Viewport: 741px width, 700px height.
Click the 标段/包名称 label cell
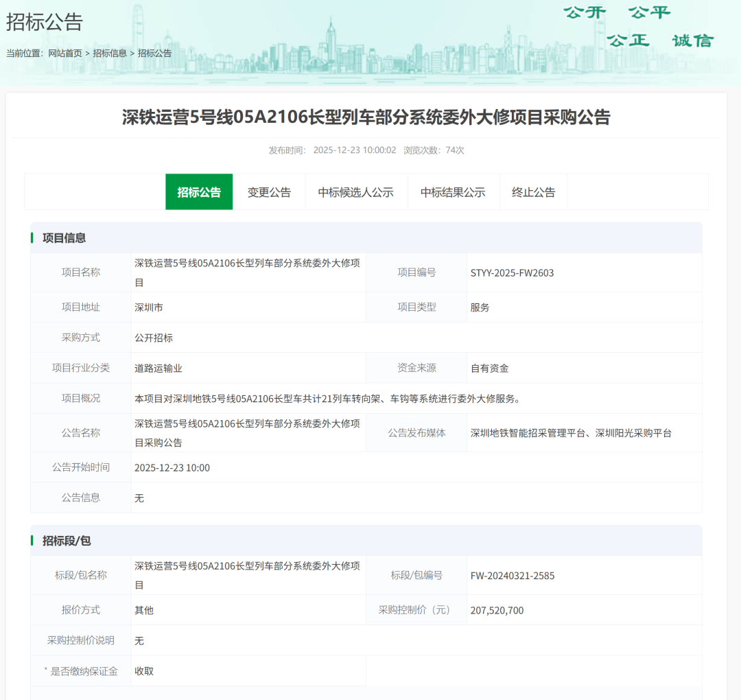click(81, 574)
